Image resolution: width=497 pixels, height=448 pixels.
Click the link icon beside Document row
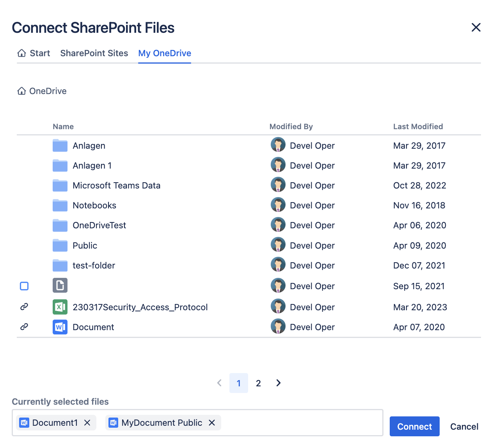click(24, 327)
